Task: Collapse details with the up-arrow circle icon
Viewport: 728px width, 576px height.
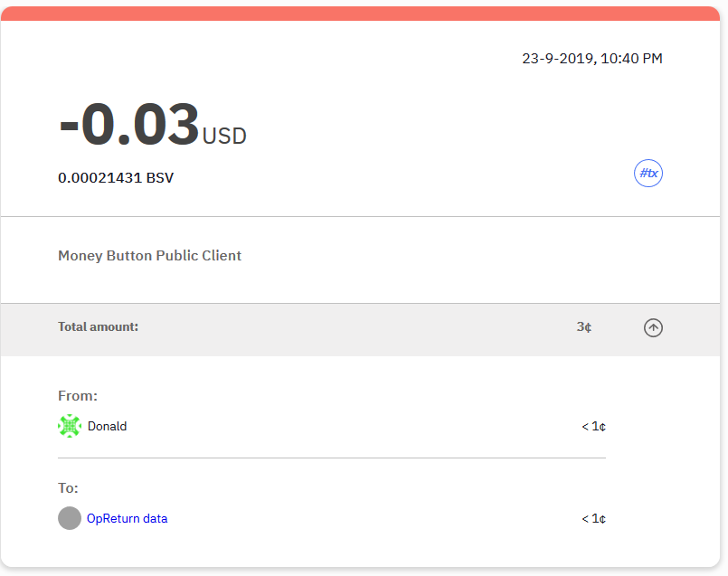Action: tap(653, 327)
